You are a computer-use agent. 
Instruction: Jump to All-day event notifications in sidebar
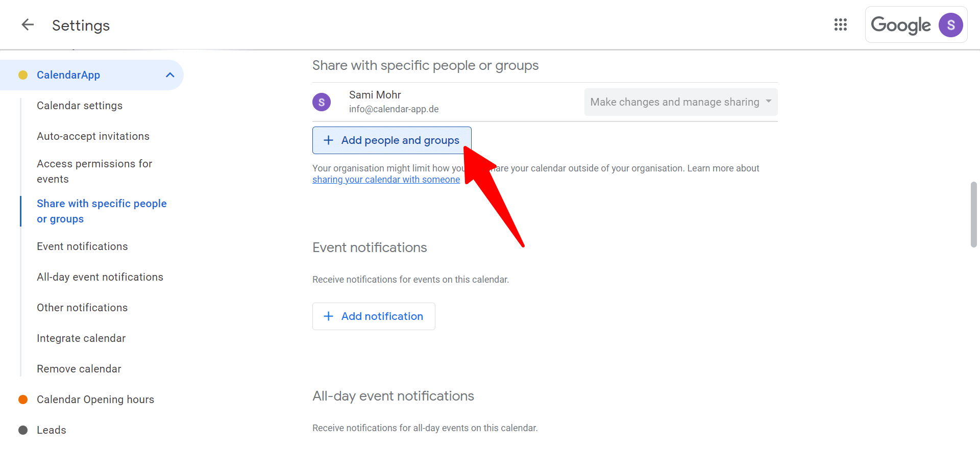[100, 277]
